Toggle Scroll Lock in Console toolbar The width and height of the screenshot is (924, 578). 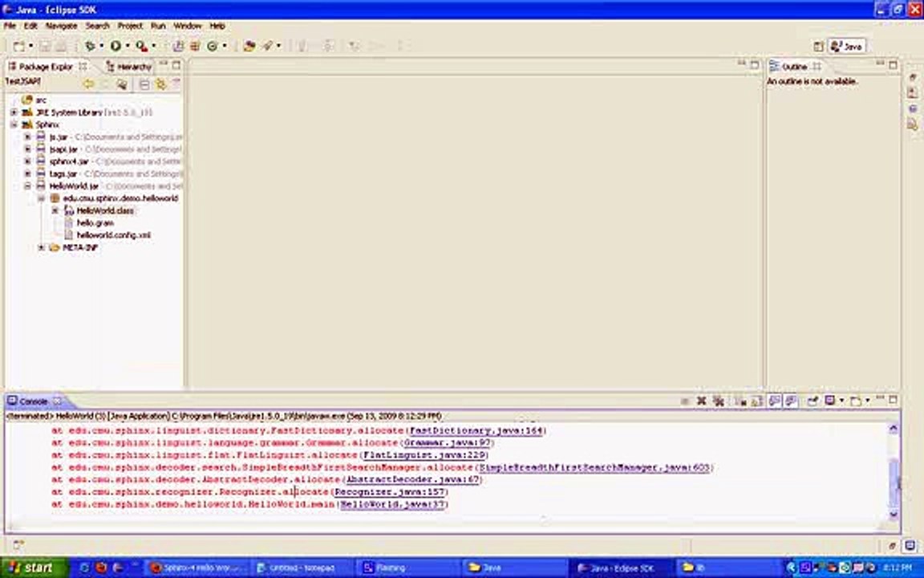(x=757, y=401)
